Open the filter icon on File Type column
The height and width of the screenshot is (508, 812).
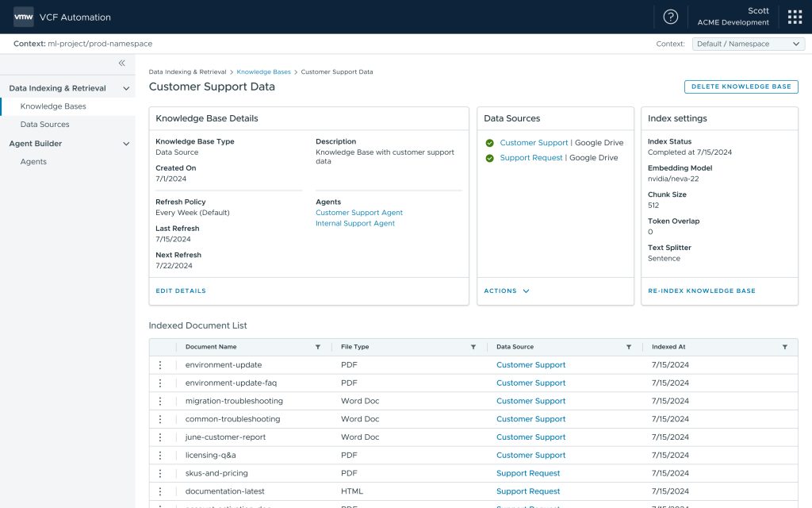[473, 347]
